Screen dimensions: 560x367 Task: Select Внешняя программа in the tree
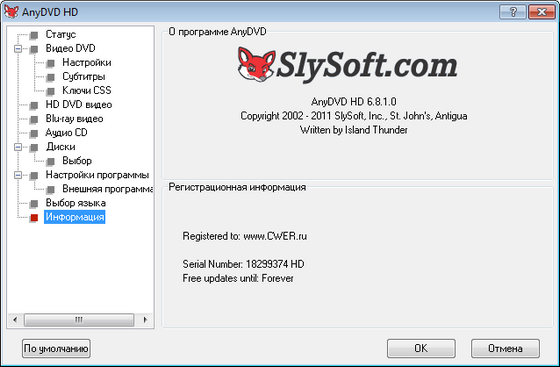pyautogui.click(x=108, y=188)
